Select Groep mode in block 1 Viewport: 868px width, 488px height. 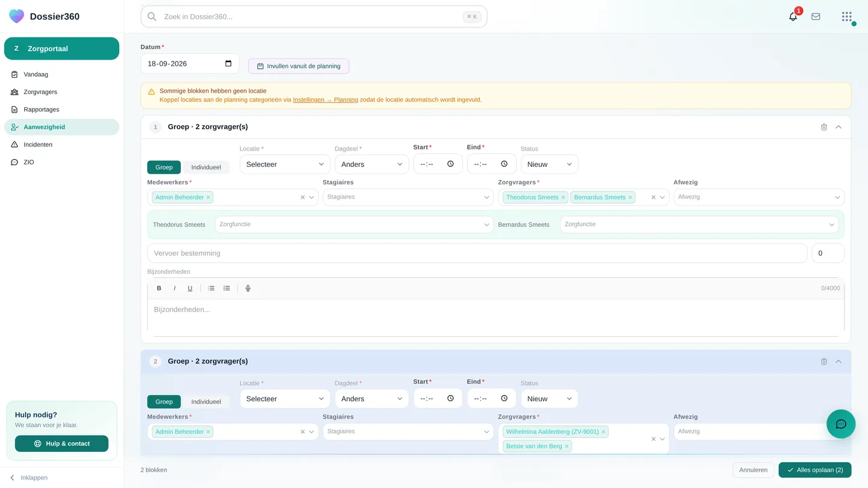[x=164, y=167]
